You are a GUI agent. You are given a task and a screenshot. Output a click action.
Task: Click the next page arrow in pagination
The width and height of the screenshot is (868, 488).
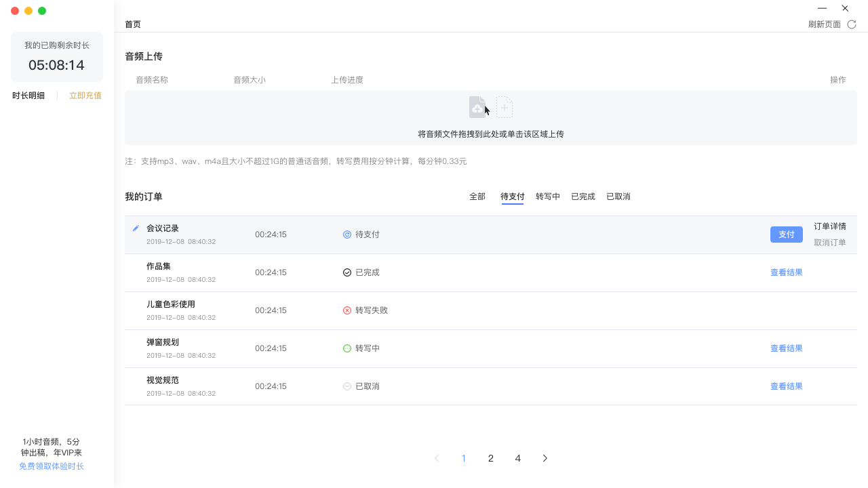545,458
